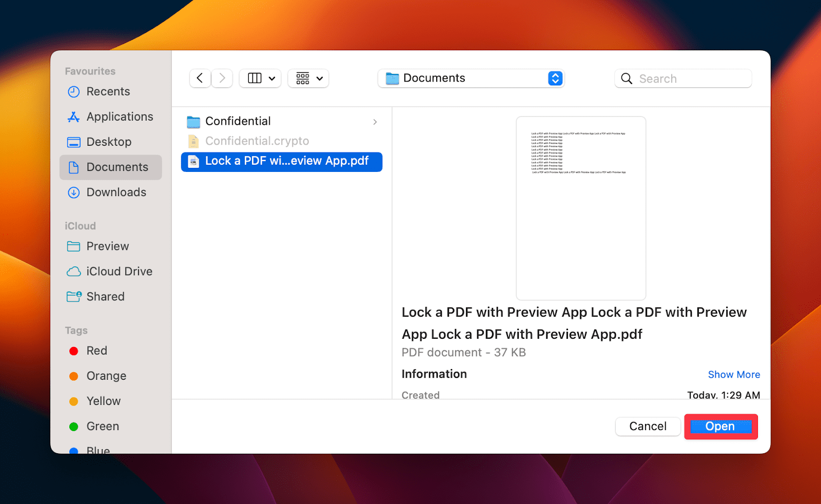
Task: Click the yellow tag colour dot
Action: pyautogui.click(x=74, y=401)
